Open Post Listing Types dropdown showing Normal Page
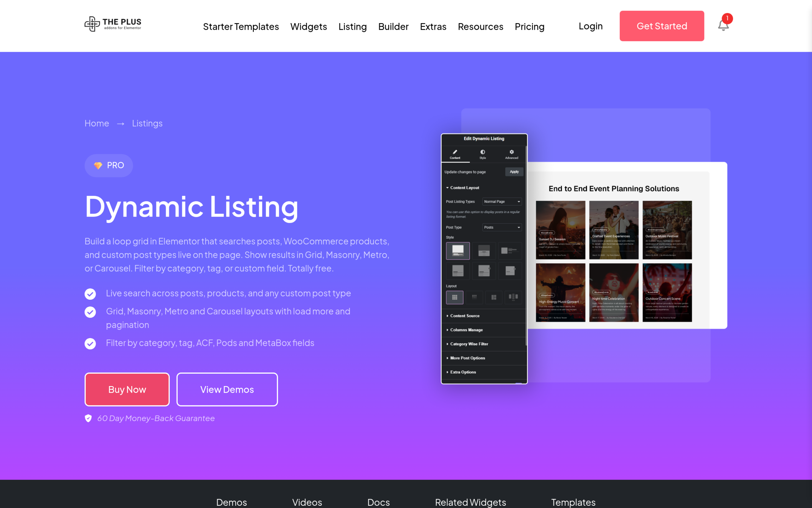 point(502,202)
